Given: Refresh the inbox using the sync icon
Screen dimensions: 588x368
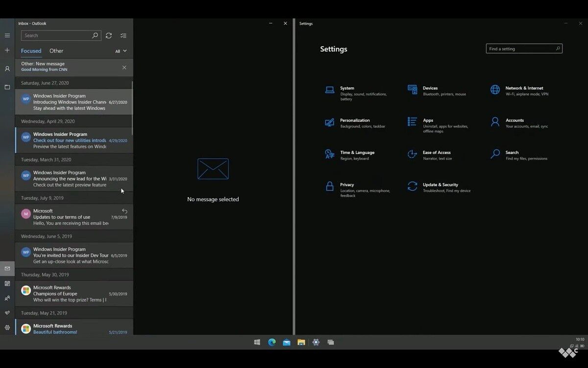Looking at the screenshot, I should pyautogui.click(x=109, y=35).
